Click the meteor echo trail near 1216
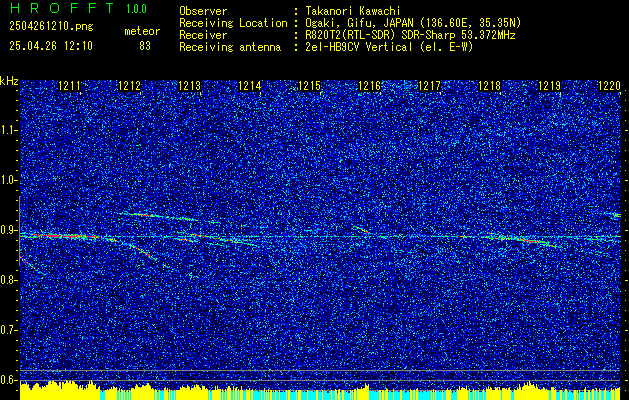Screen dimensions: 629x400 pos(361,229)
